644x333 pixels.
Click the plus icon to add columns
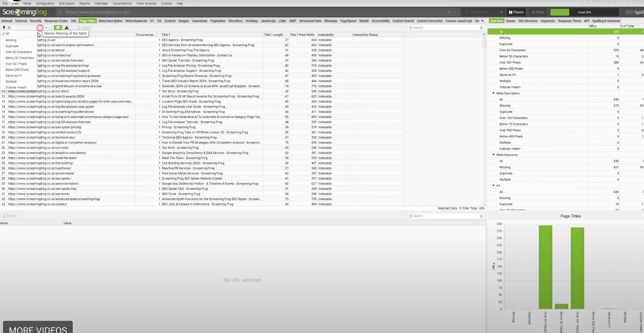484,34
